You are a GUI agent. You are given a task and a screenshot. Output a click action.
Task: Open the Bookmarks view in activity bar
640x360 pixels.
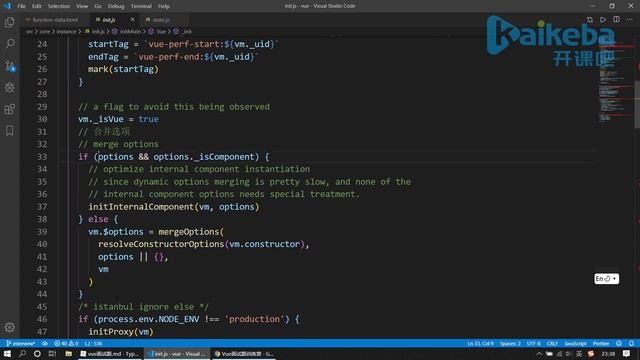[x=10, y=131]
